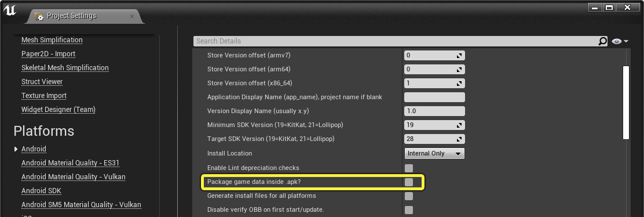Select Android platform settings
Screen dimensions: 644x217
pyautogui.click(x=34, y=149)
